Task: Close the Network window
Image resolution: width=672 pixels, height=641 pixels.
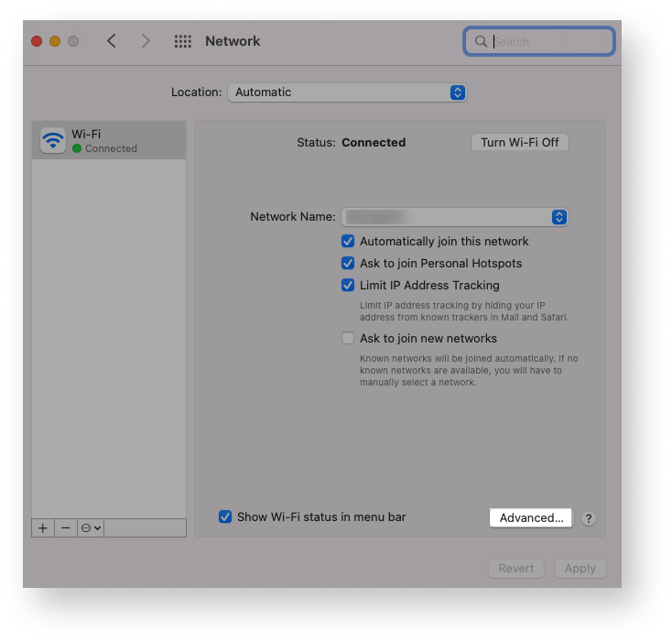Action: pos(37,41)
